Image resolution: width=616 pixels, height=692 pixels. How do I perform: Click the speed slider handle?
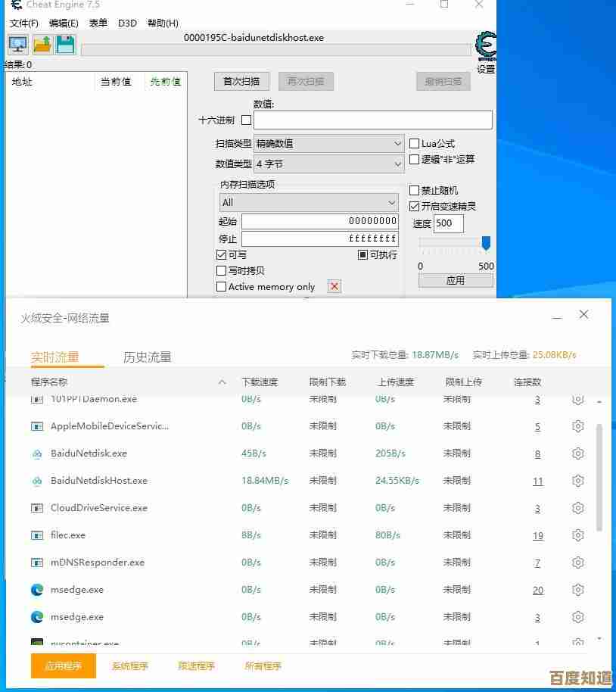coord(486,243)
